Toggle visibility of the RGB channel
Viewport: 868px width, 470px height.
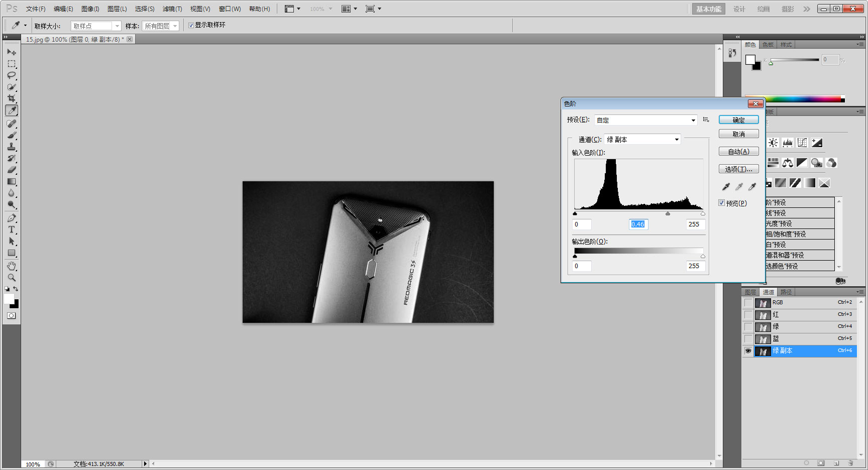pyautogui.click(x=748, y=302)
